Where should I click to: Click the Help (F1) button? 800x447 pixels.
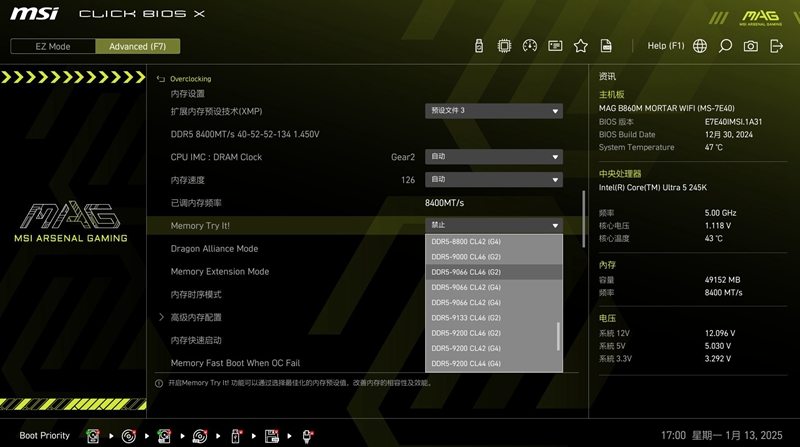point(666,46)
